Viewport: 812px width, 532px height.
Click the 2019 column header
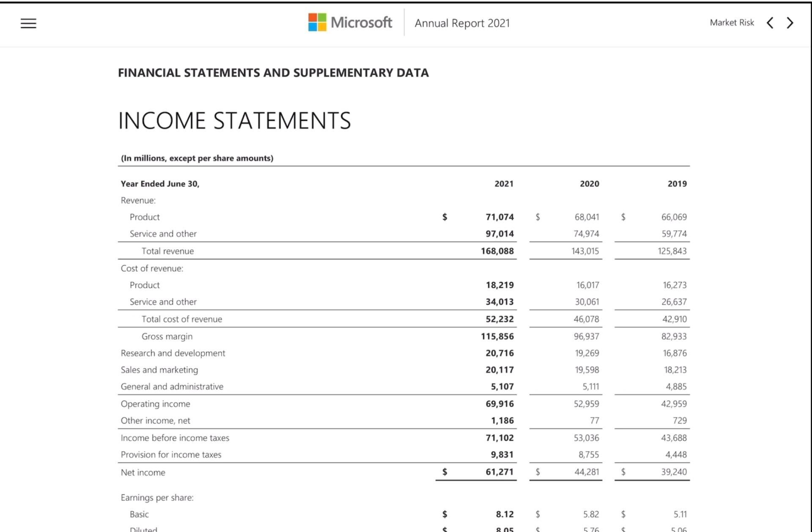click(677, 184)
